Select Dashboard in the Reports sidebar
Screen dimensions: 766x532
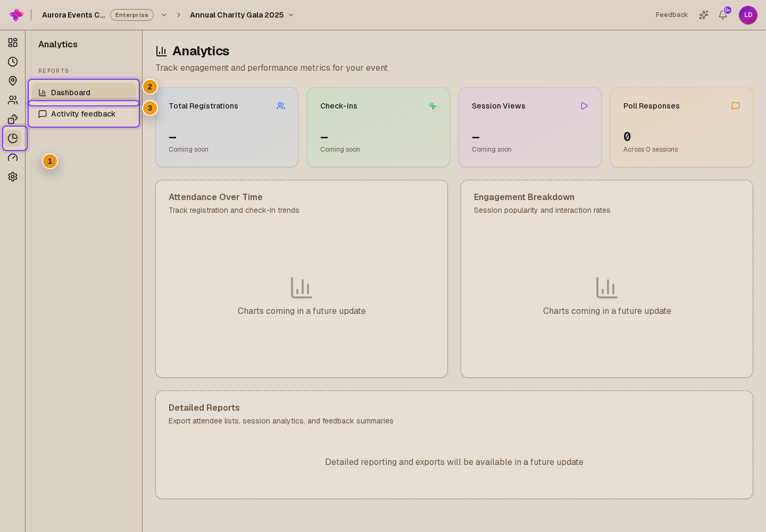84,93
